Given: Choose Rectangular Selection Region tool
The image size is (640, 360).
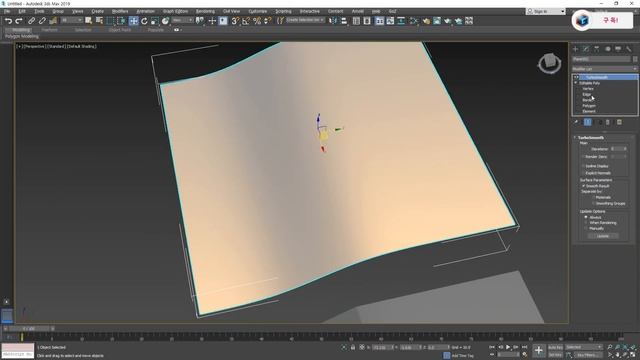Looking at the screenshot, I should pos(110,21).
